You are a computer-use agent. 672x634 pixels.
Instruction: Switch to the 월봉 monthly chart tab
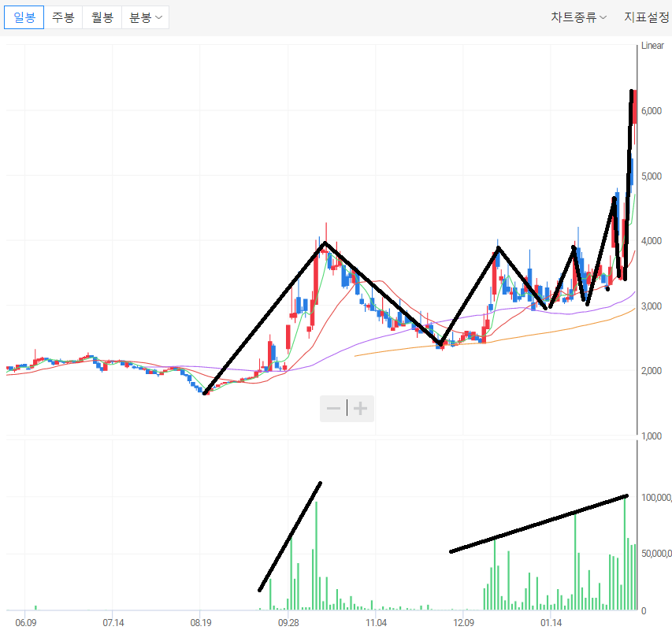click(102, 17)
